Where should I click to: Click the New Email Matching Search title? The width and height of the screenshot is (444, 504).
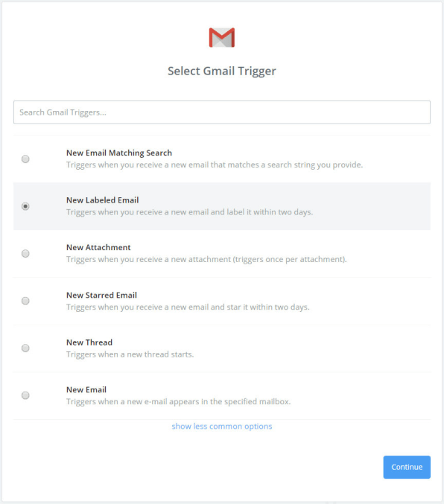pyautogui.click(x=119, y=153)
